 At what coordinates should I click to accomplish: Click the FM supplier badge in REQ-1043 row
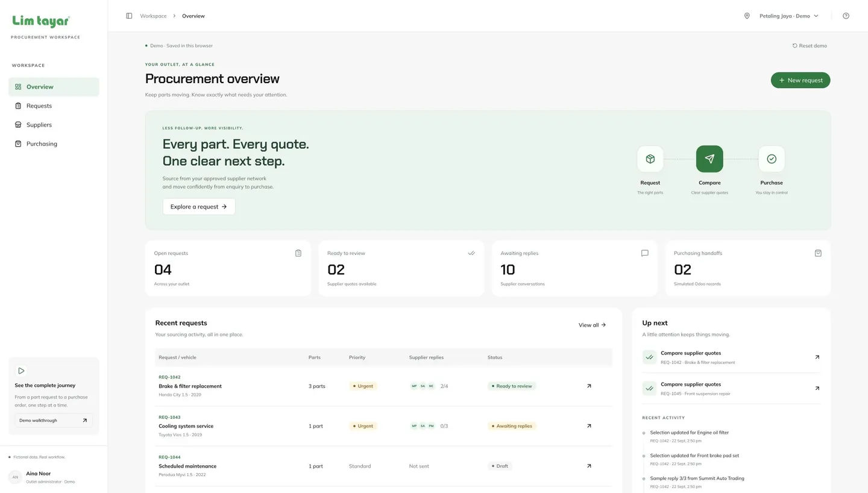tap(431, 426)
